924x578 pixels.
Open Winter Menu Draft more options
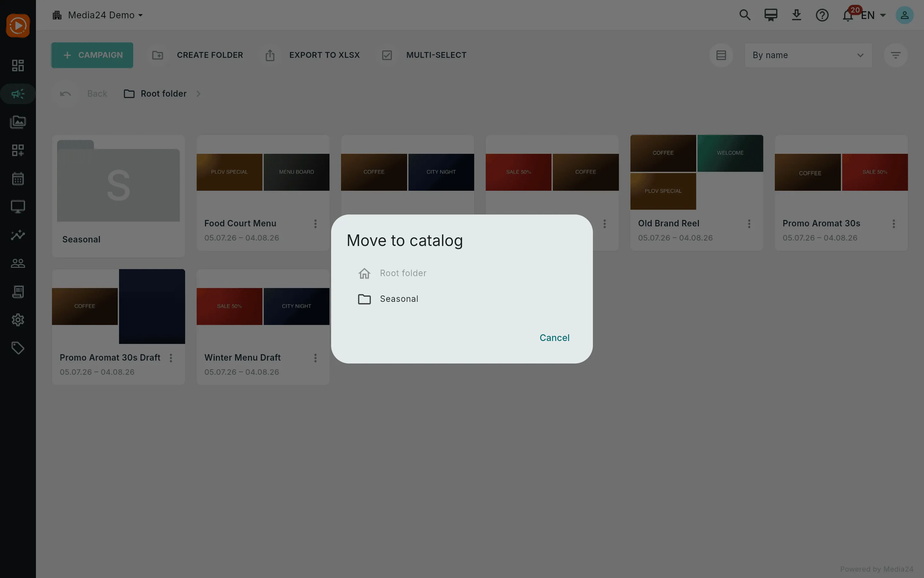point(315,358)
